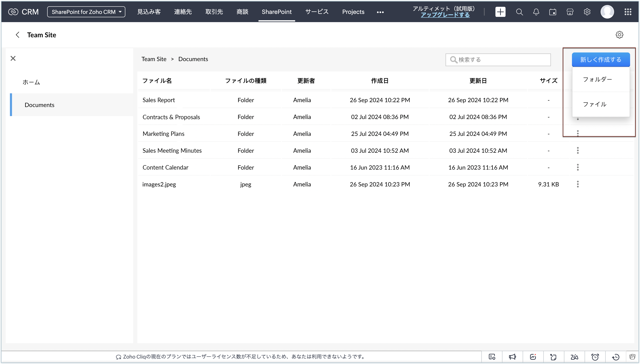Close the left sidebar with X
Image resolution: width=640 pixels, height=364 pixels.
click(x=13, y=58)
